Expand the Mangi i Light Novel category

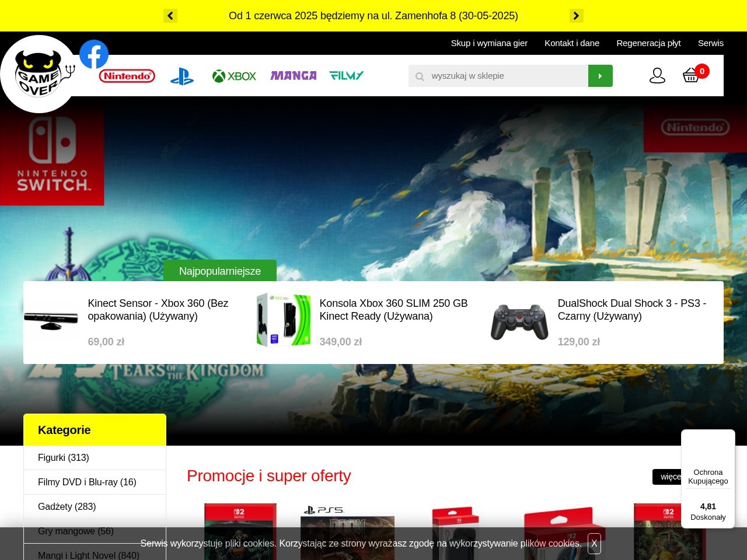pos(88,555)
